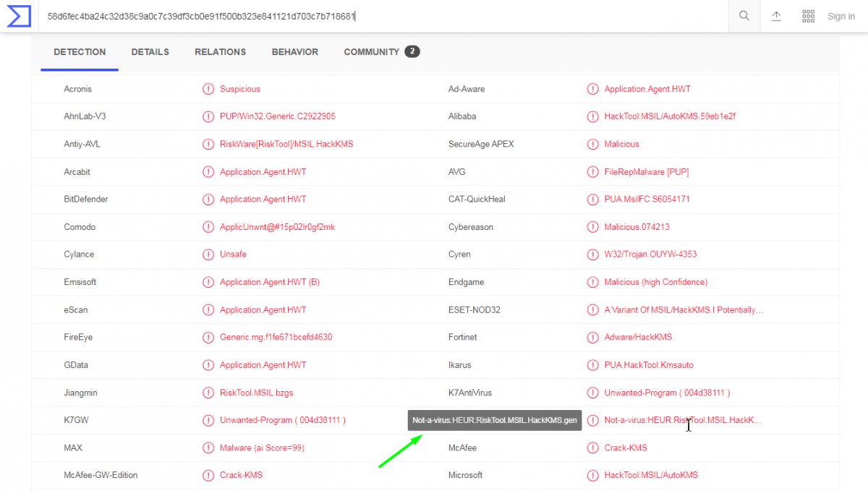Open the apps grid menu icon
The height and width of the screenshot is (491, 868).
[x=809, y=16]
